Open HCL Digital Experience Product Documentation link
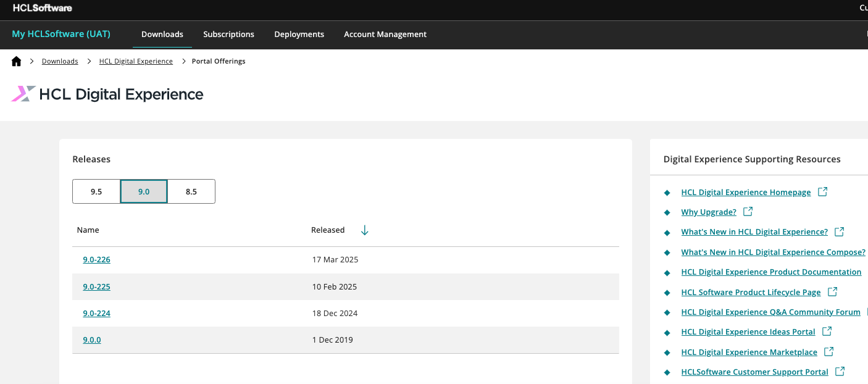 pyautogui.click(x=771, y=272)
